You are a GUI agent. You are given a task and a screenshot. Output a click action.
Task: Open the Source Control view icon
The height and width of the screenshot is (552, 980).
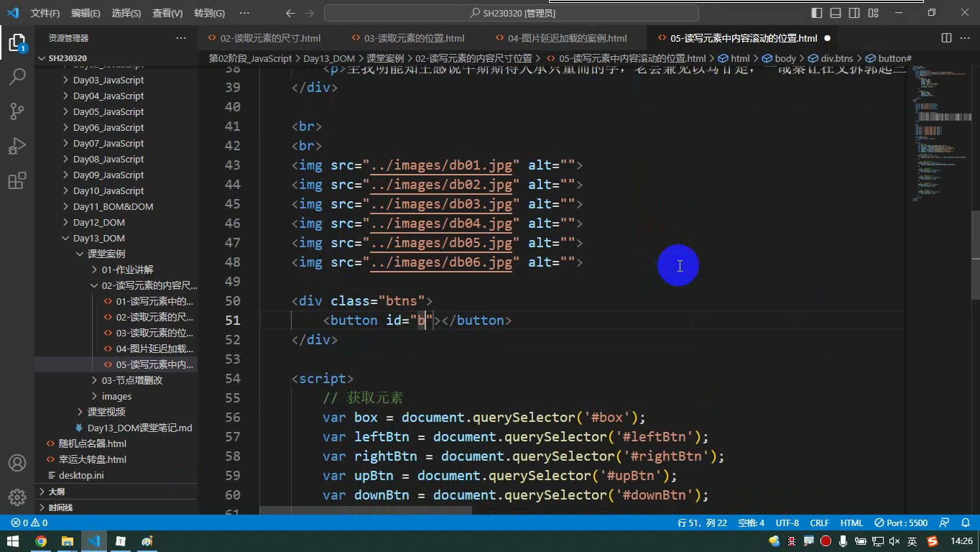pyautogui.click(x=17, y=111)
